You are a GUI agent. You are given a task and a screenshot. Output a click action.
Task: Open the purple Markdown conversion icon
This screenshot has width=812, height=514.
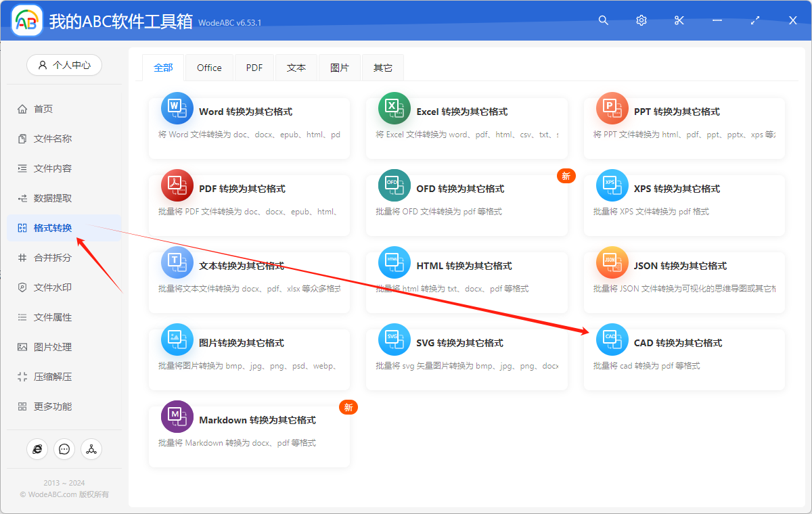point(177,417)
